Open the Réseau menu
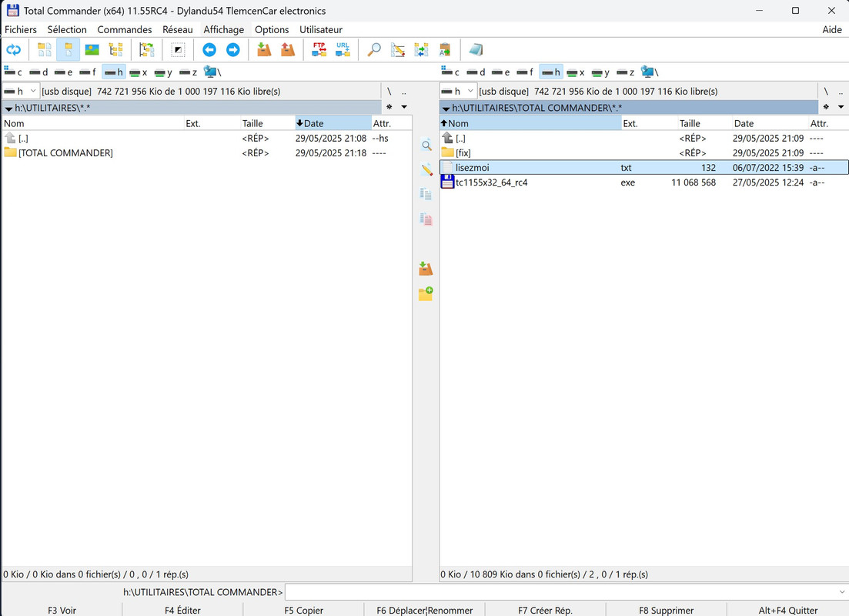The image size is (849, 616). (178, 30)
